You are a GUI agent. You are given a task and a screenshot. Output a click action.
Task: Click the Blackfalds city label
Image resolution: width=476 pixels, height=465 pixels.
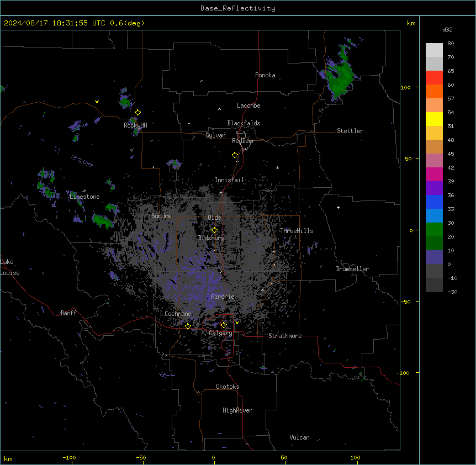(244, 123)
